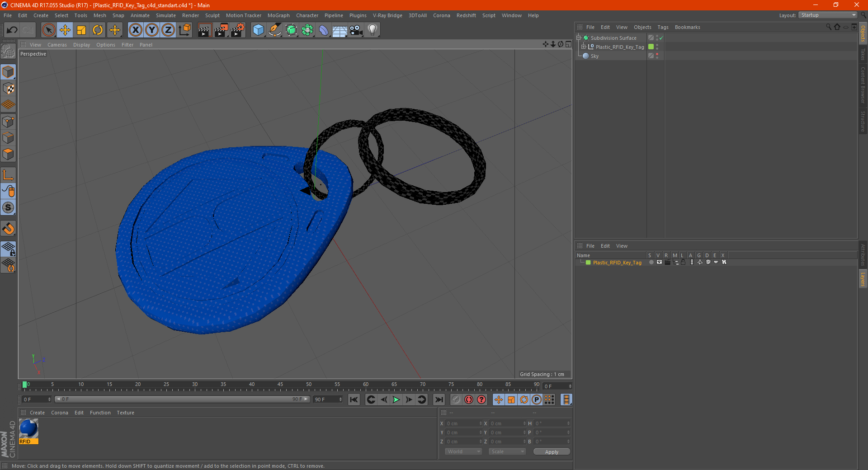
Task: Open the deformer objects icon
Action: pyautogui.click(x=324, y=30)
